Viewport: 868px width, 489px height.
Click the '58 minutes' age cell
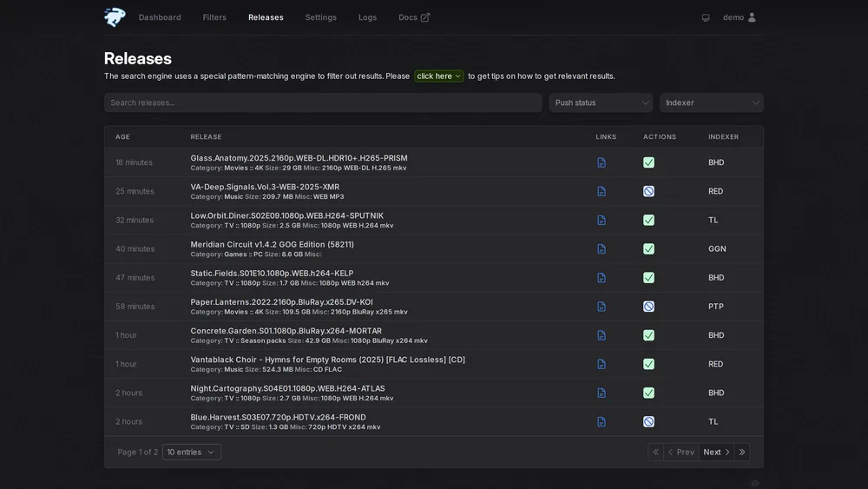135,307
